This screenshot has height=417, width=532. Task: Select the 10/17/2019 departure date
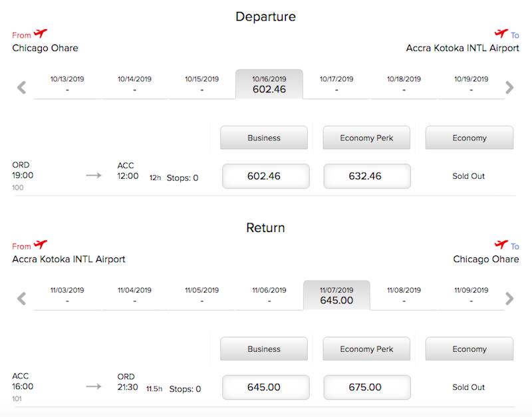336,82
